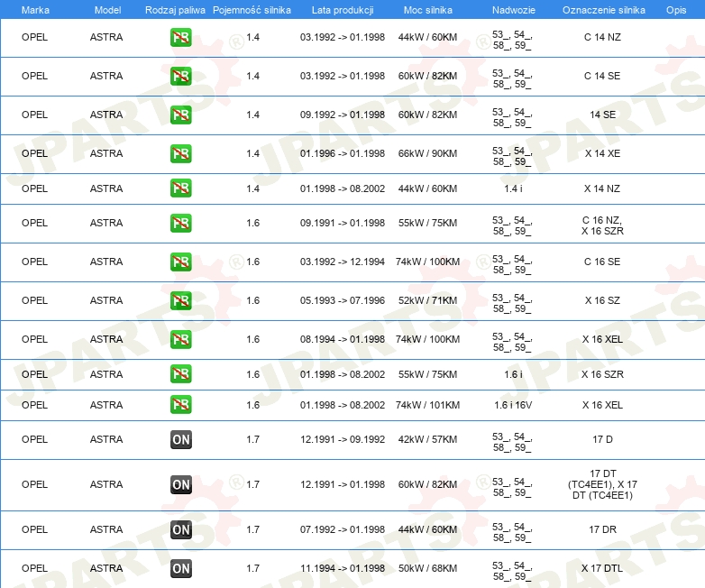Select the petrol icon in the X 14 NZ row
The image size is (705, 588).
click(x=180, y=188)
